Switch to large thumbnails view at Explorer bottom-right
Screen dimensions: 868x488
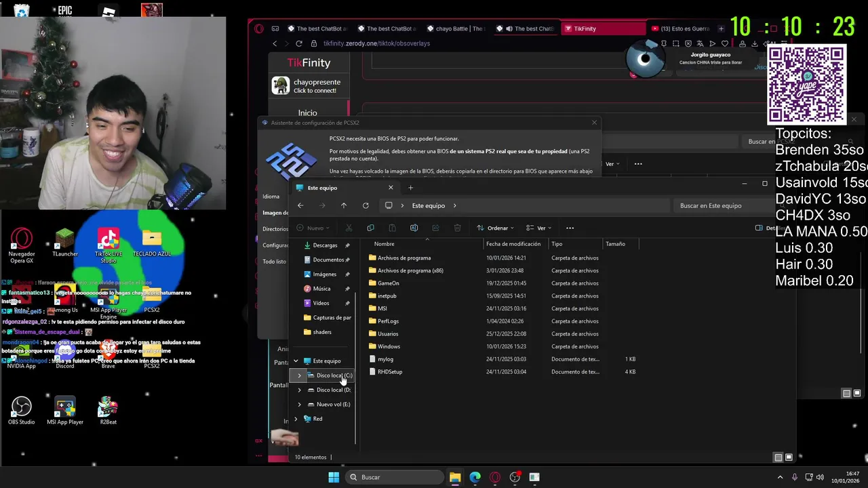[x=789, y=457]
